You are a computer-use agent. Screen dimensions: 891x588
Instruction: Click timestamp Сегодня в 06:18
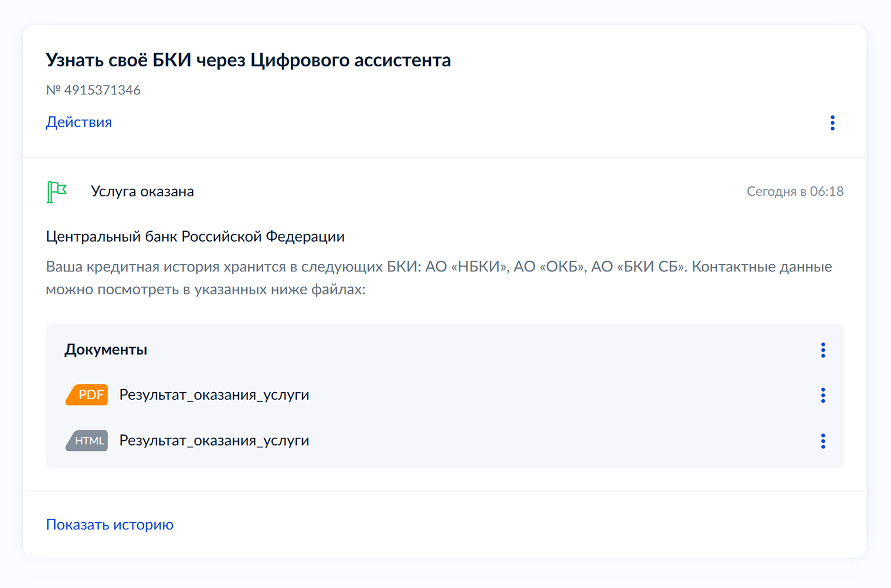coord(795,191)
